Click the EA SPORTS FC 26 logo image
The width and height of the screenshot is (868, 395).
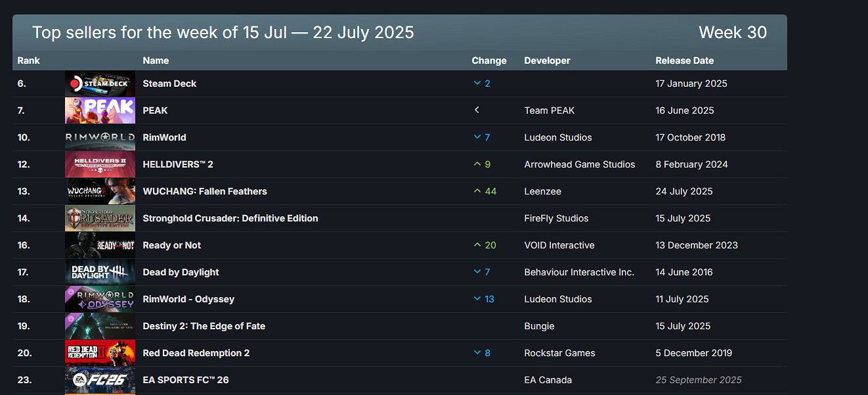pyautogui.click(x=99, y=380)
